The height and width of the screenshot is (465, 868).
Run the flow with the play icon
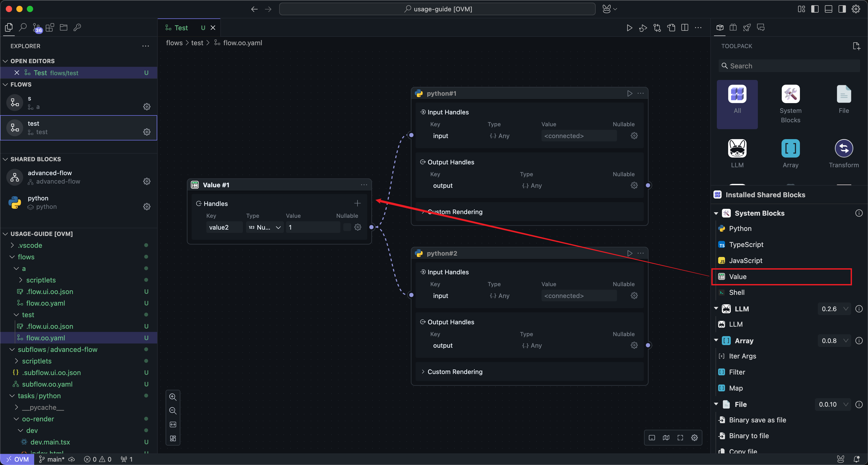[629, 28]
